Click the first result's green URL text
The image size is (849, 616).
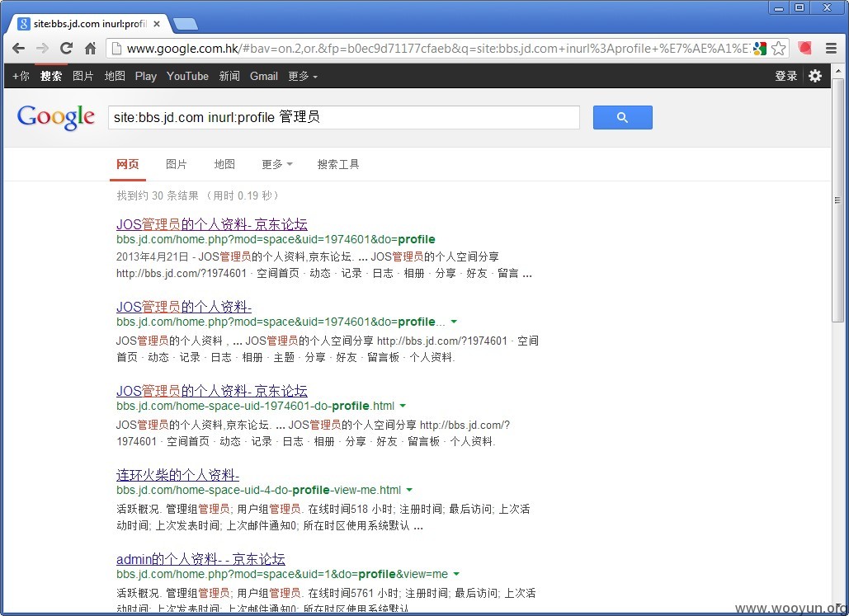coord(276,239)
